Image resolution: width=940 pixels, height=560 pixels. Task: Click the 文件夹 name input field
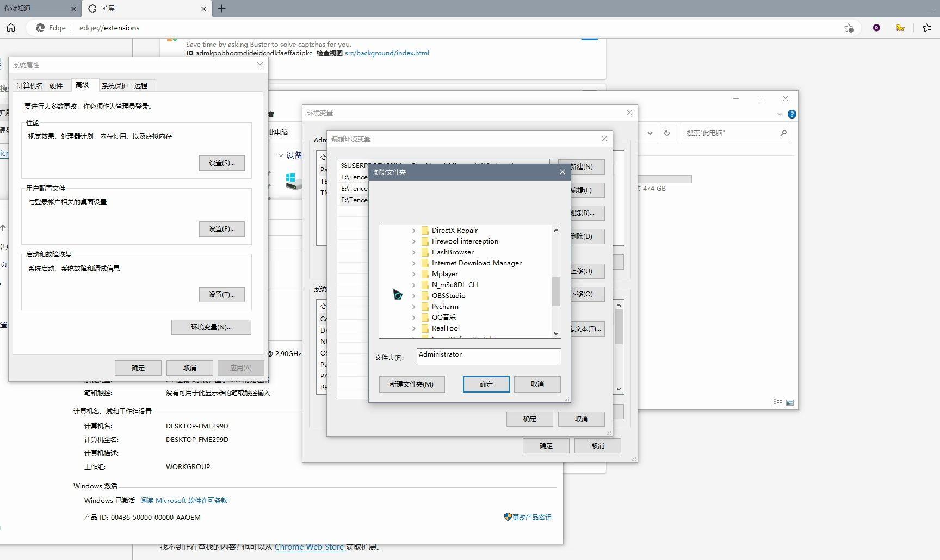488,357
